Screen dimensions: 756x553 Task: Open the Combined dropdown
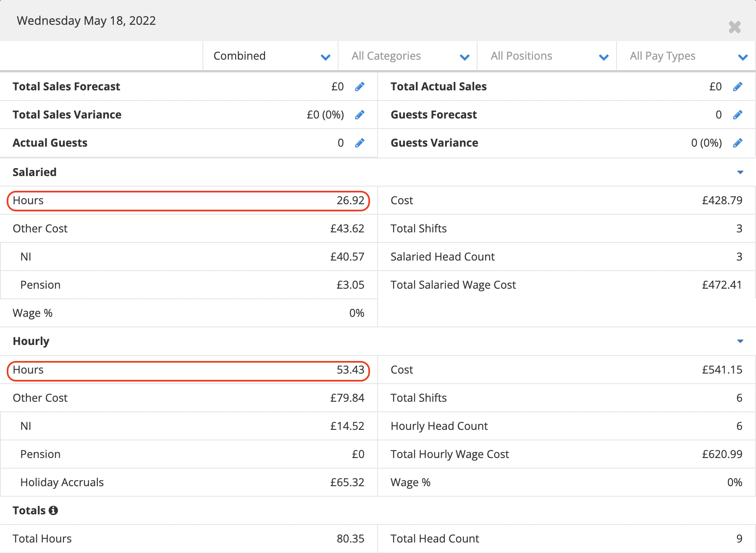coord(270,56)
